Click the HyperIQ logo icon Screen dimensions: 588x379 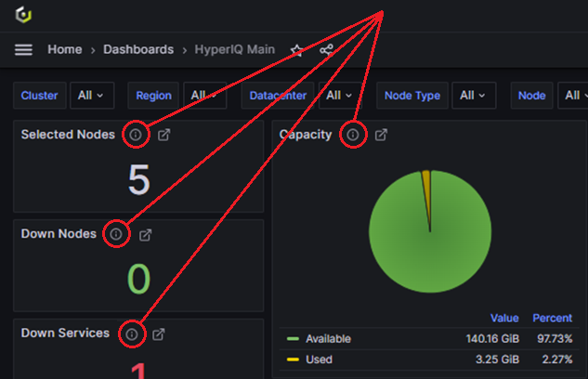pyautogui.click(x=23, y=15)
